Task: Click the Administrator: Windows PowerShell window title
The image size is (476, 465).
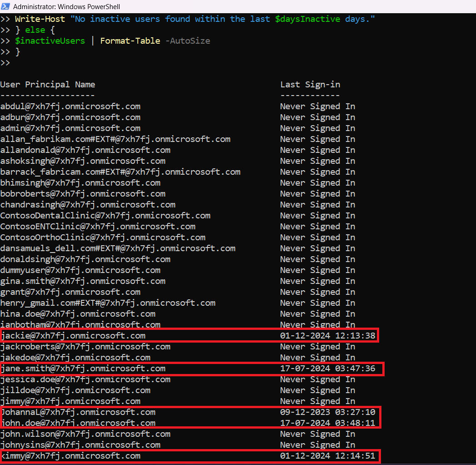Action: pos(67,7)
